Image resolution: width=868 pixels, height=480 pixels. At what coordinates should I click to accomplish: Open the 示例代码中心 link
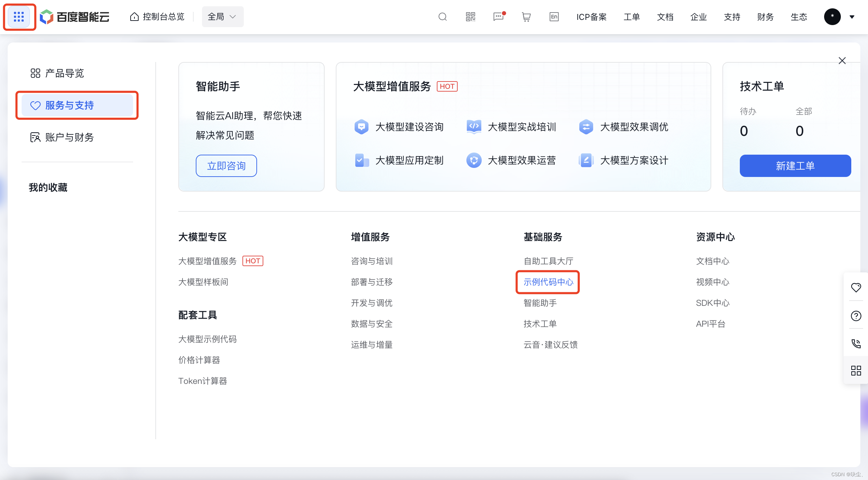[x=548, y=282]
